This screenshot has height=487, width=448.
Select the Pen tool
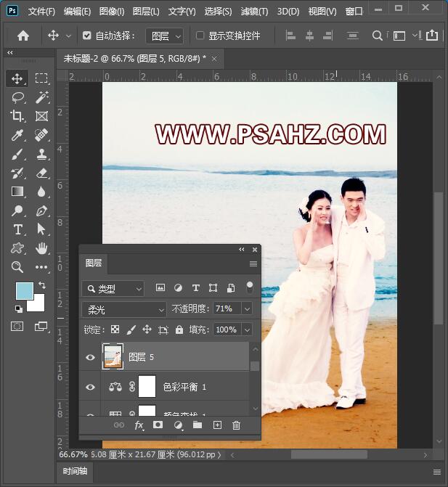point(41,210)
